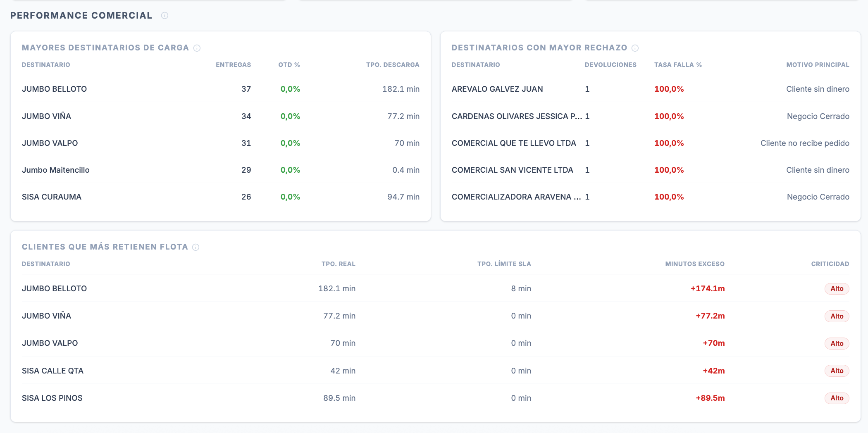This screenshot has height=433, width=868.
Task: Open info icon for Mayores Destinatarios de Carga
Action: point(197,48)
